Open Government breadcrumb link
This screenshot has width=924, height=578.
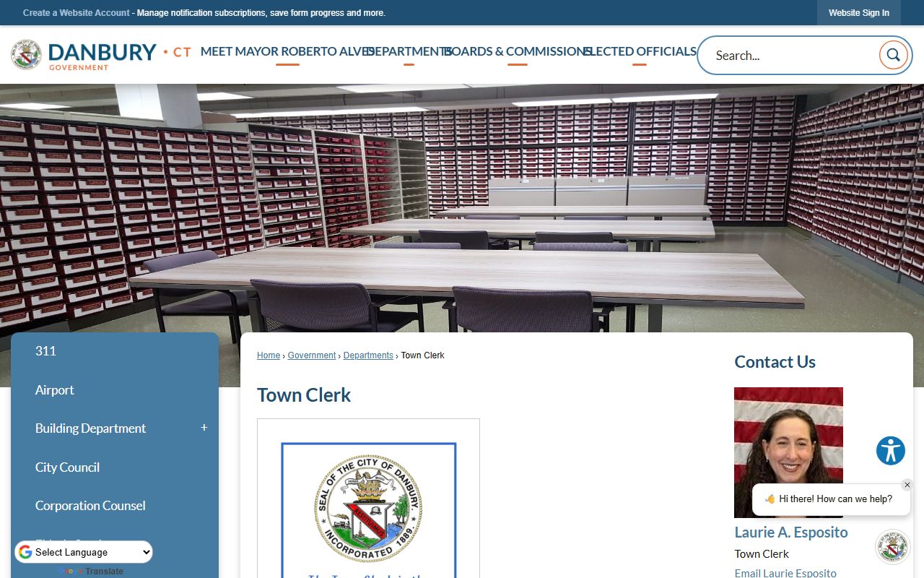312,355
